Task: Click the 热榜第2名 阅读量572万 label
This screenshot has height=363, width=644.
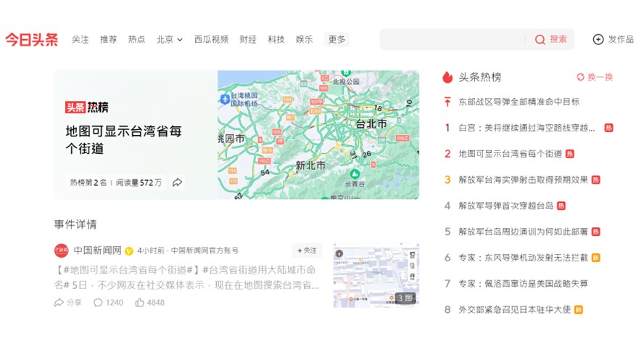Action: tap(116, 182)
